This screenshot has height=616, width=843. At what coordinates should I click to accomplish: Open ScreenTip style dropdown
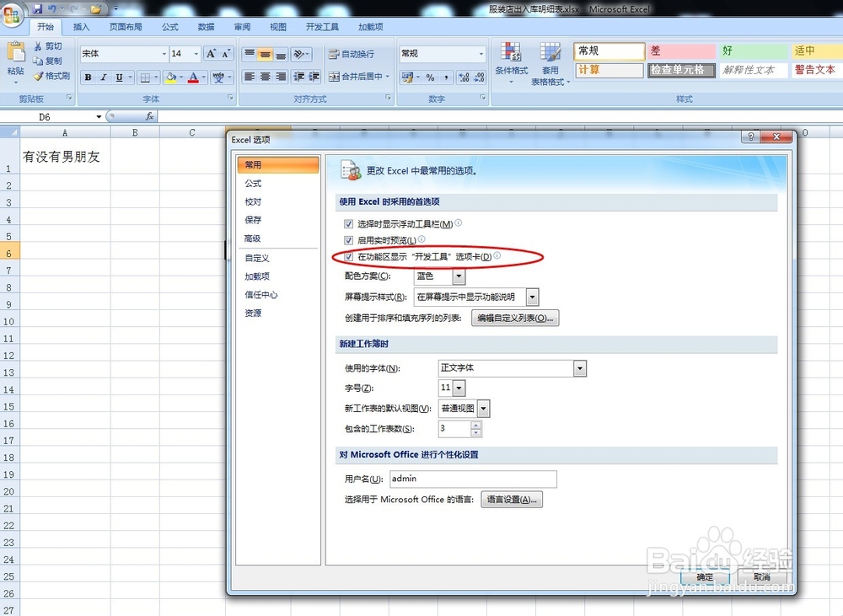[532, 297]
